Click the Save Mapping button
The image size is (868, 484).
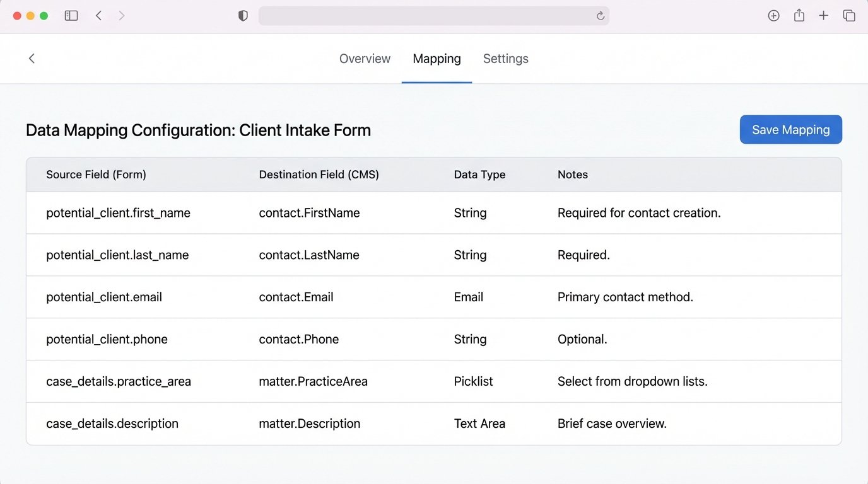coord(790,129)
